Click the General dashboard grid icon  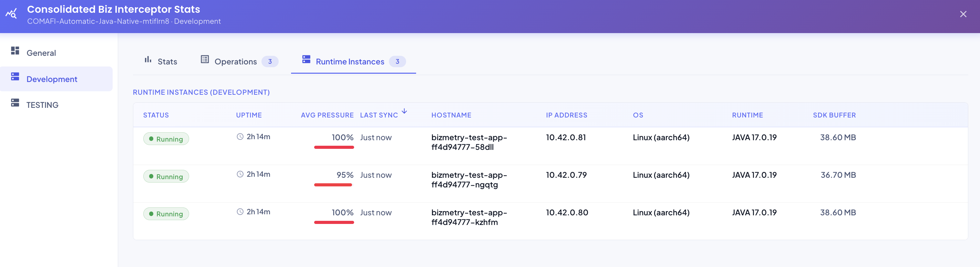[x=15, y=51]
